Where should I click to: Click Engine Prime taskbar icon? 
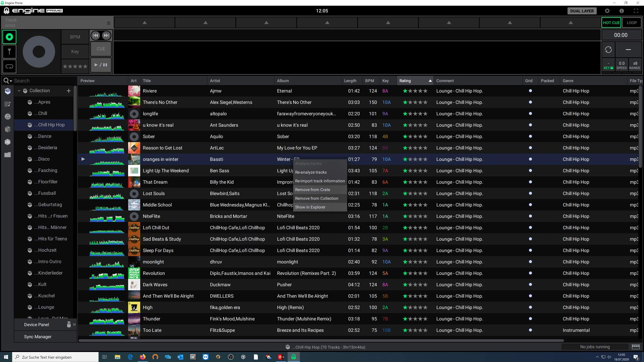click(x=293, y=357)
